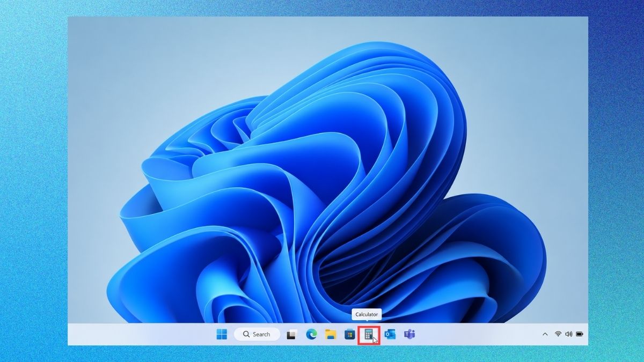
Task: Expand the hidden system tray icons chevron
Action: 545,334
